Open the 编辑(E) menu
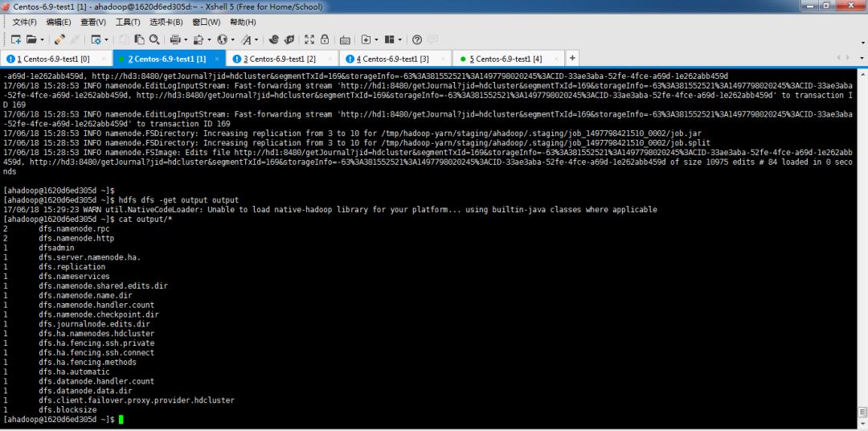 (x=58, y=23)
